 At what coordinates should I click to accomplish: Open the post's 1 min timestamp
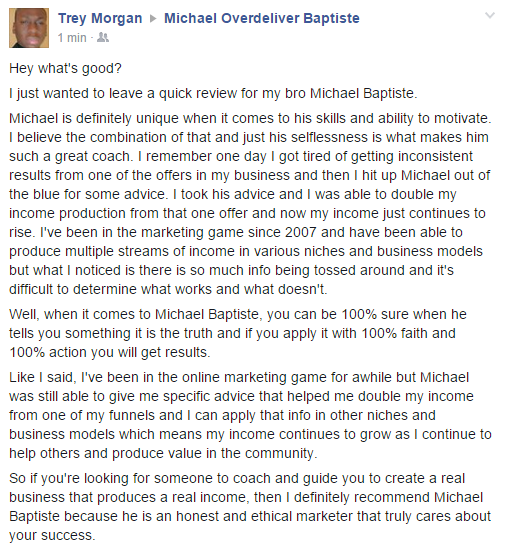(72, 38)
